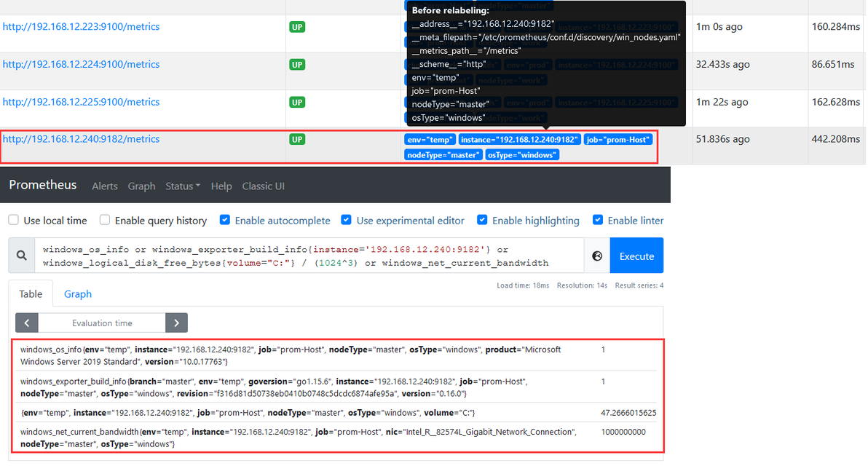The image size is (868, 466).
Task: Click the 162.628ms scrape duration cell
Action: (x=836, y=102)
